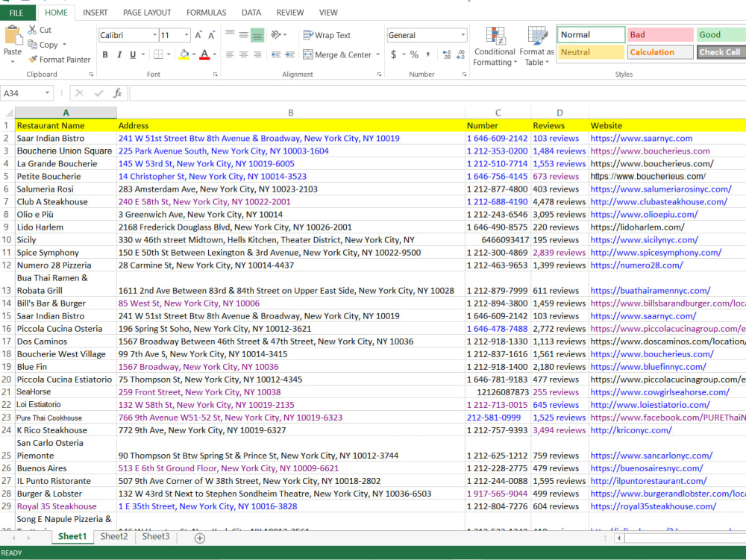This screenshot has height=560, width=746.
Task: Open Alignment dialog launcher
Action: coord(379,74)
